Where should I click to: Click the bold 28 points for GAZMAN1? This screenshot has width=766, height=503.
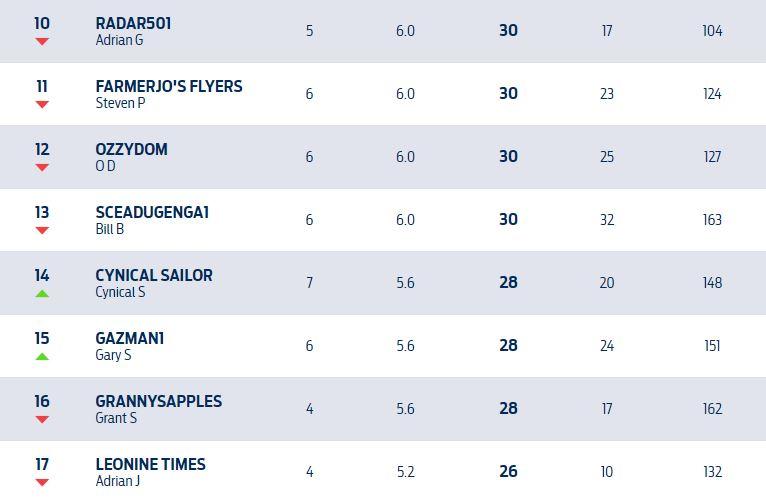pyautogui.click(x=508, y=345)
